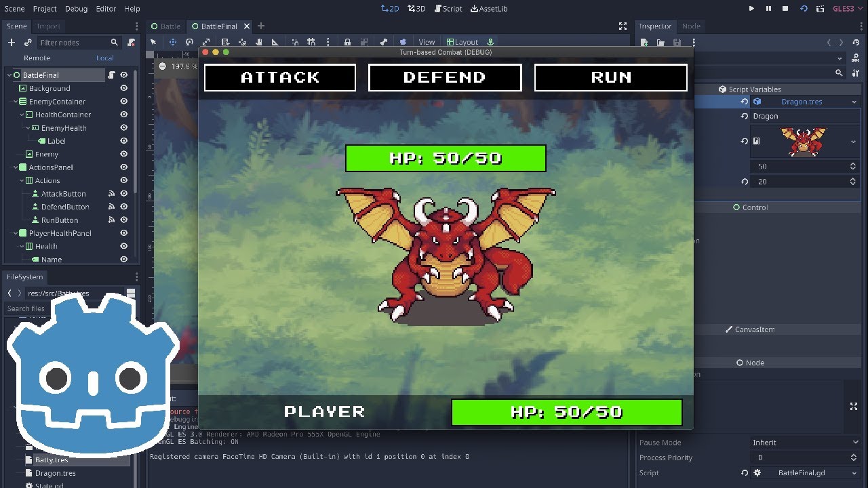Open the Project menu

45,9
